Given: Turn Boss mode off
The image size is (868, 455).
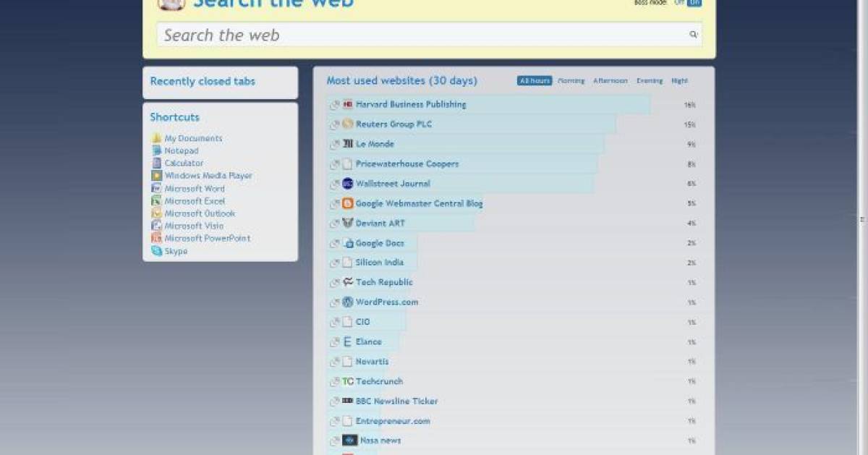Looking at the screenshot, I should (678, 3).
